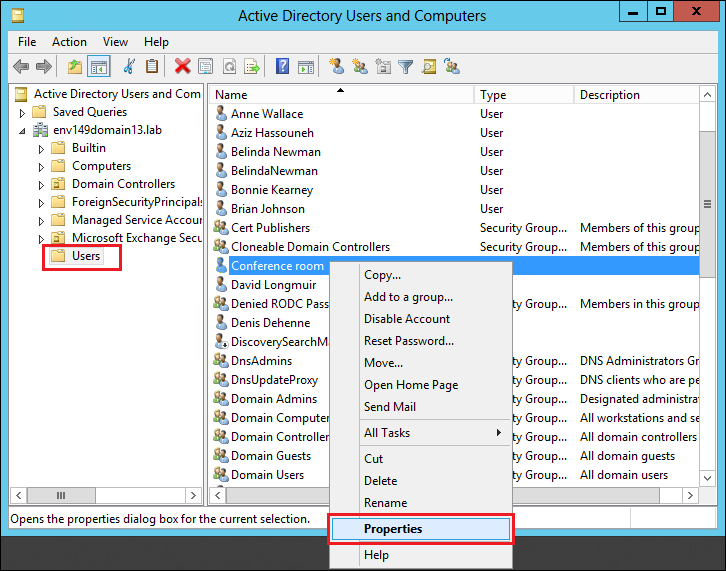The image size is (726, 571).
Task: Create a new organizational unit via toolbar icon
Action: pyautogui.click(x=383, y=67)
